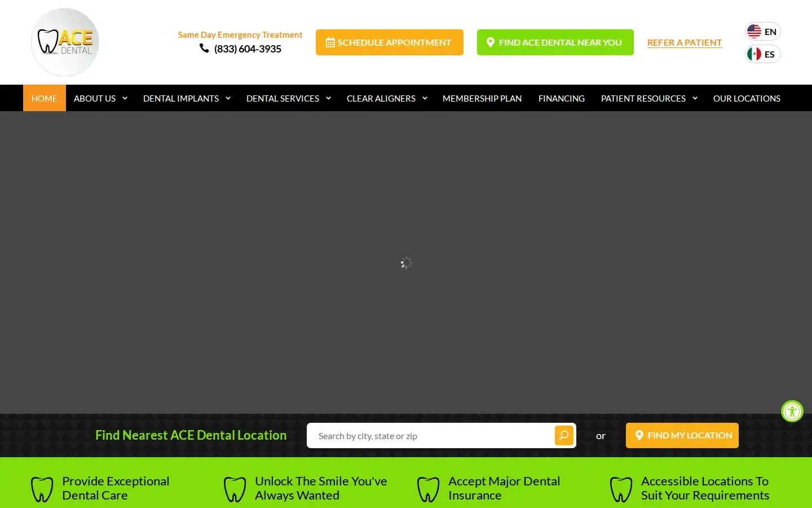Click the US flag icon
The height and width of the screenshot is (508, 812).
(x=754, y=32)
